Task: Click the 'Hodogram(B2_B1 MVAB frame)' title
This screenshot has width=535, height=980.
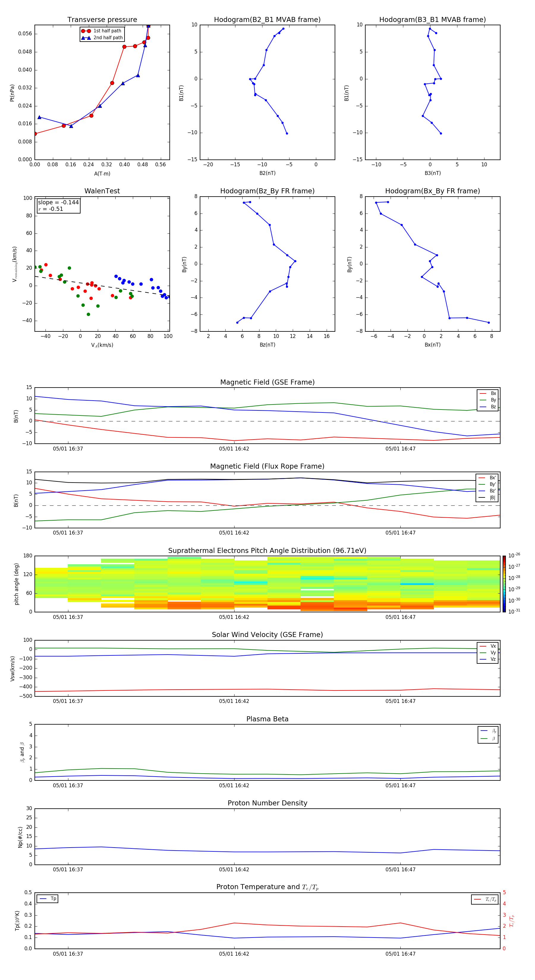Action: click(x=267, y=20)
